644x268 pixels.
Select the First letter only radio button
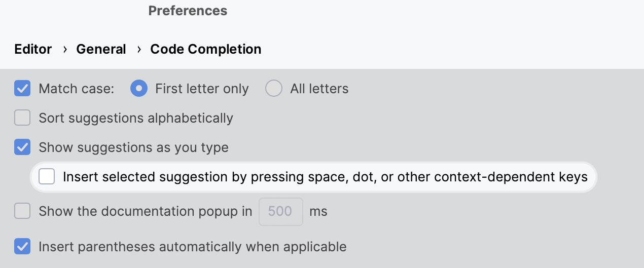pos(139,89)
